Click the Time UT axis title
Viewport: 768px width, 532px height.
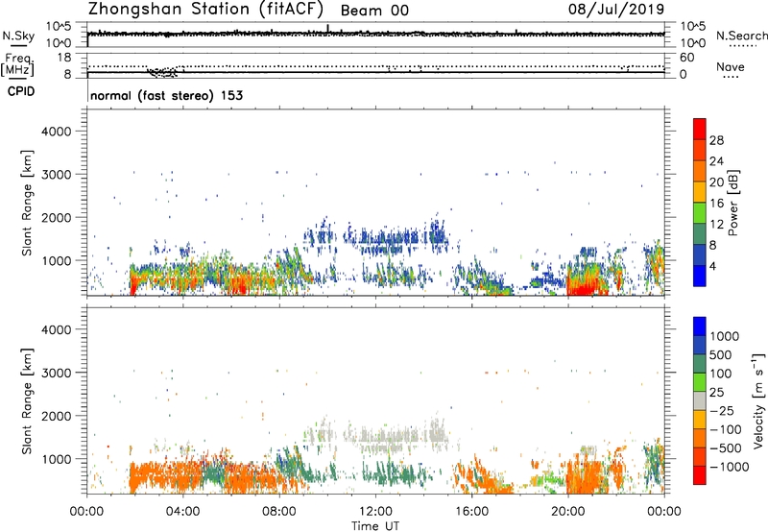375,526
